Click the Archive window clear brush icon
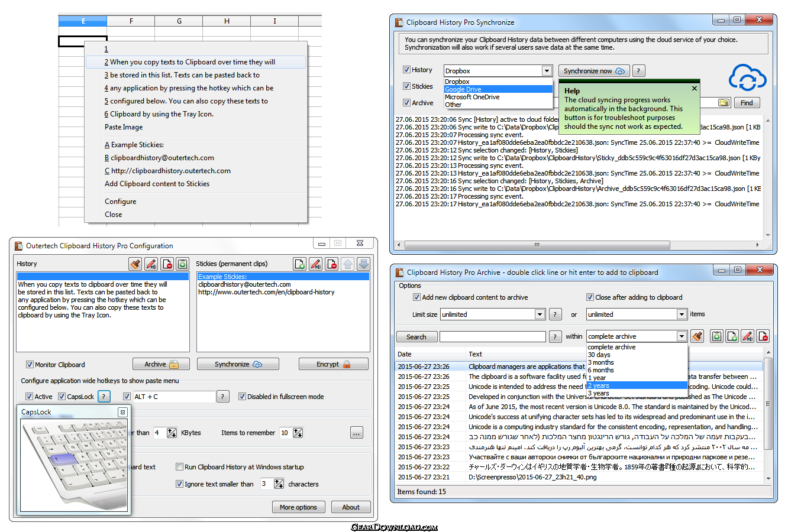This screenshot has width=788, height=532. click(x=697, y=336)
